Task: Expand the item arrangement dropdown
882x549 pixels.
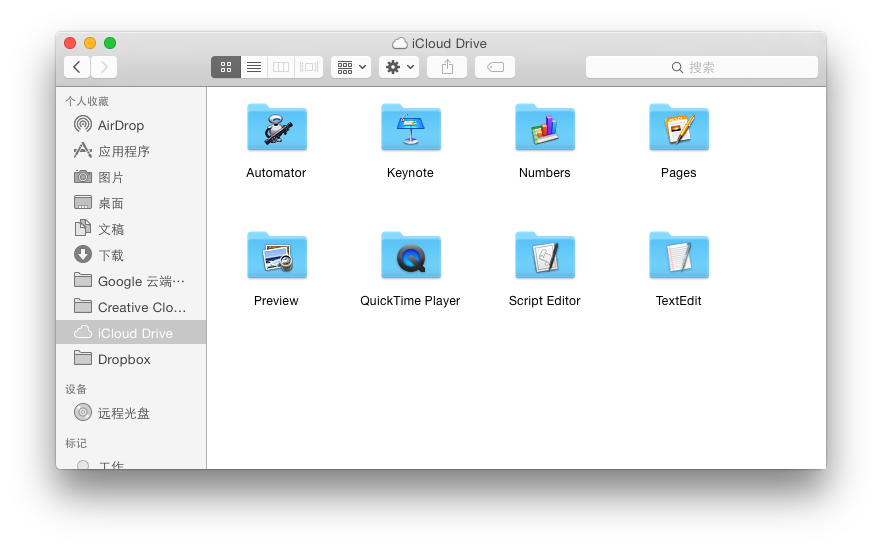Action: pyautogui.click(x=351, y=67)
